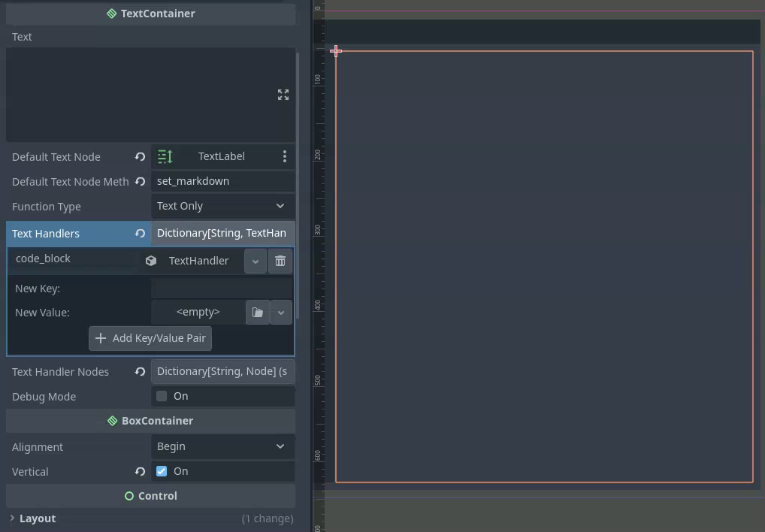Revert the Default Text Node Meth property
The height and width of the screenshot is (532, 765).
click(x=141, y=181)
